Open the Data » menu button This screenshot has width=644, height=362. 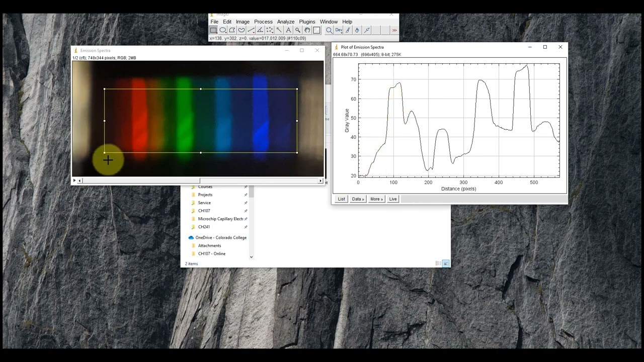tap(358, 199)
